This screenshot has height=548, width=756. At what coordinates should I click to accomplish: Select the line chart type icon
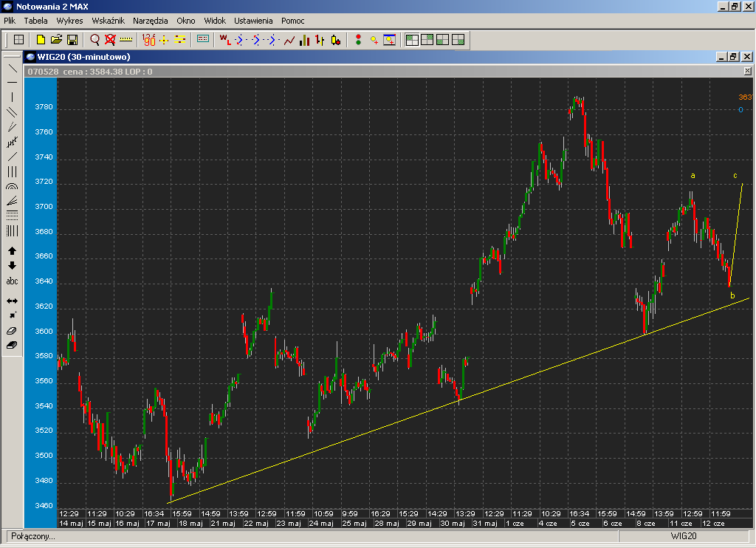coord(289,40)
